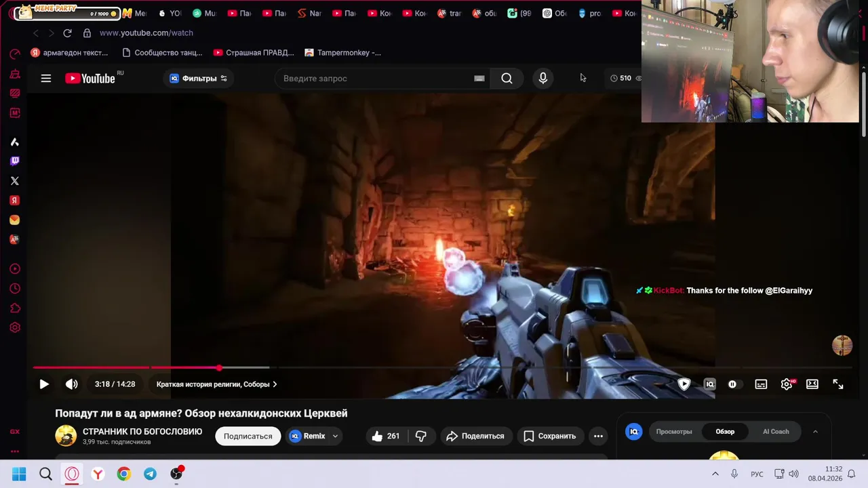Switch to the YOI browser tab
The image size is (868, 488).
pyautogui.click(x=170, y=14)
